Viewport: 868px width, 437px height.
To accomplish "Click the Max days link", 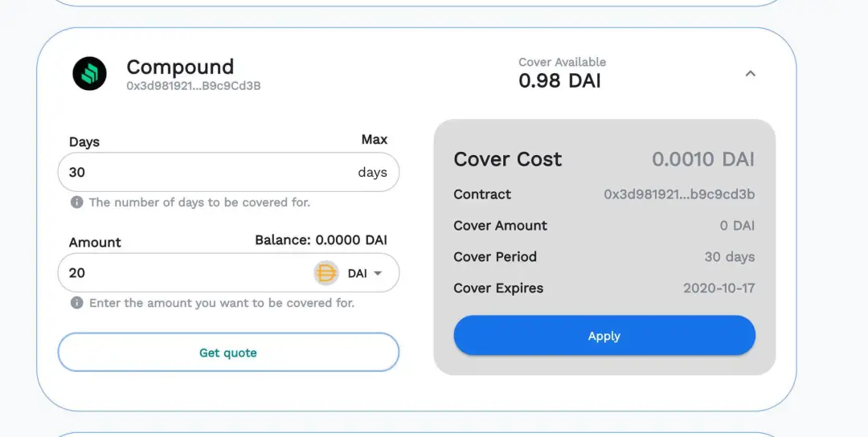I will tap(375, 140).
